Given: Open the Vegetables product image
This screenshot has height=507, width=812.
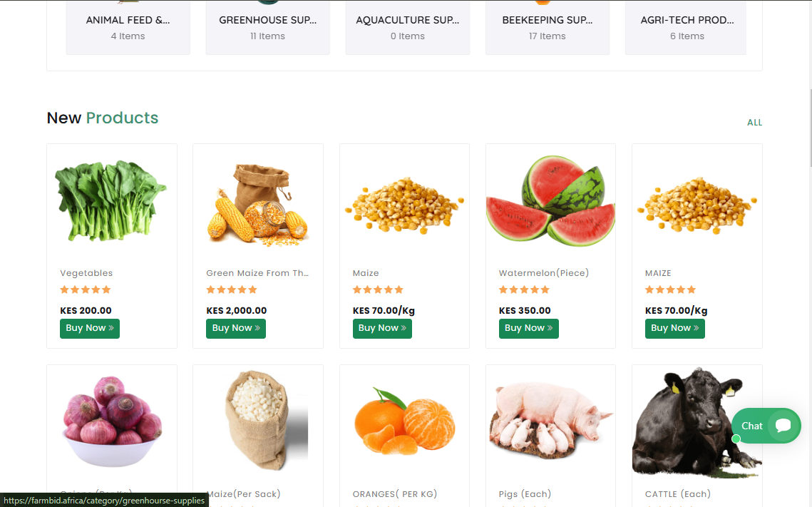Looking at the screenshot, I should [x=111, y=202].
